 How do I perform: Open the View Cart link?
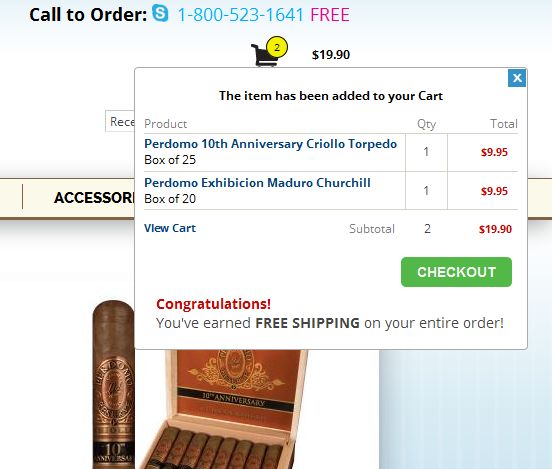click(x=170, y=228)
